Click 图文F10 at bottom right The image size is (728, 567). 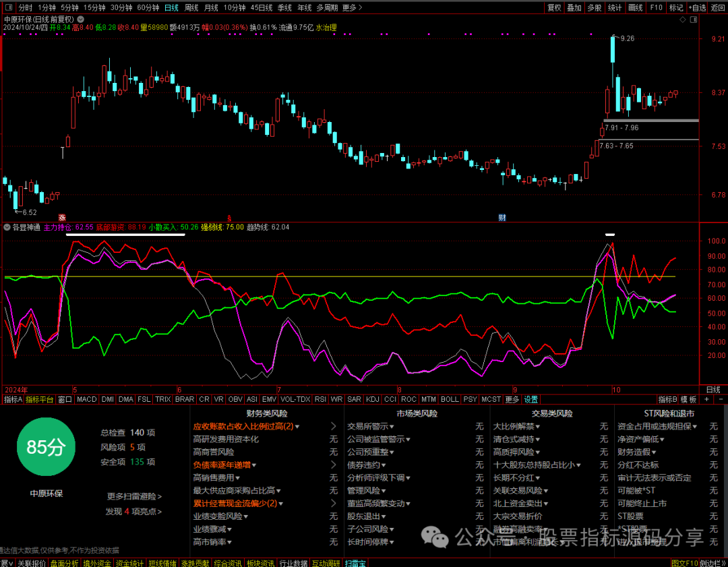click(685, 563)
